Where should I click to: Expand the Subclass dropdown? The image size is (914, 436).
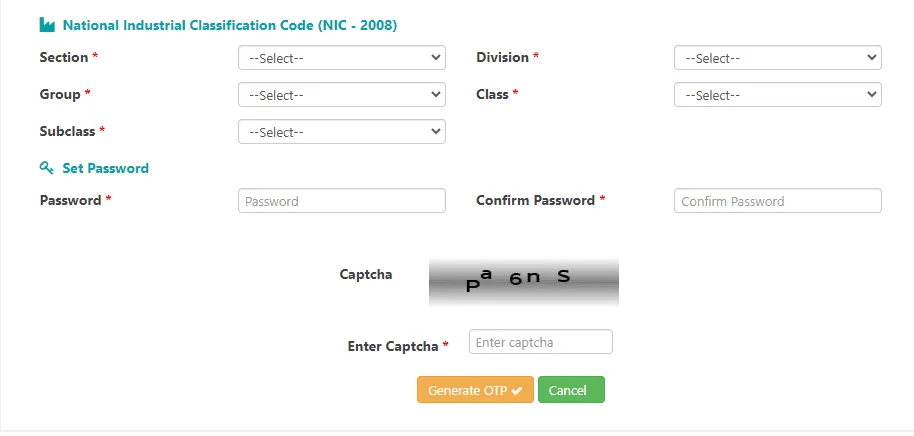click(342, 132)
